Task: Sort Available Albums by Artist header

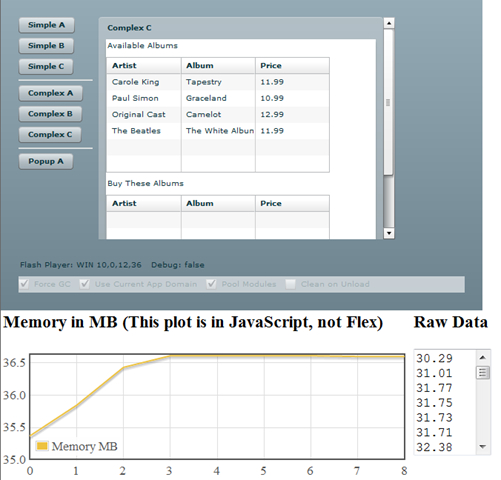Action: [x=144, y=66]
